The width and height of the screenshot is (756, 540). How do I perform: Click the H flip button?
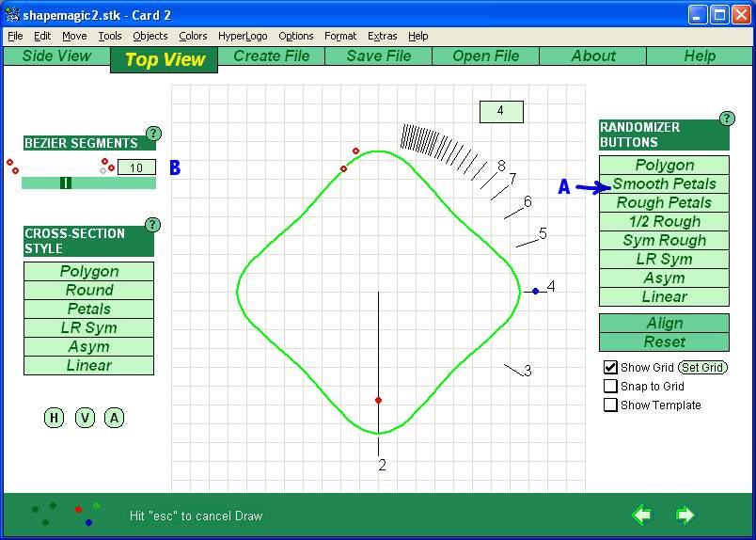[x=54, y=418]
